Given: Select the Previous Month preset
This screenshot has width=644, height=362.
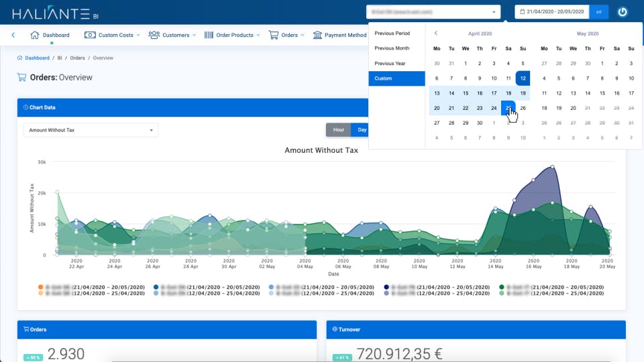Looking at the screenshot, I should 392,48.
